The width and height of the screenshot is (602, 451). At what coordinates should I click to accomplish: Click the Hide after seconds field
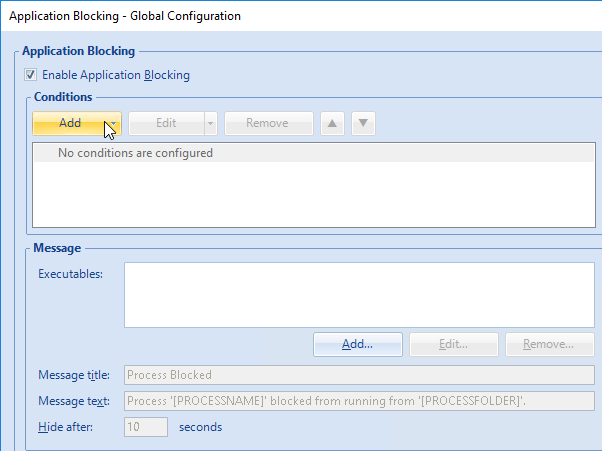tap(146, 427)
